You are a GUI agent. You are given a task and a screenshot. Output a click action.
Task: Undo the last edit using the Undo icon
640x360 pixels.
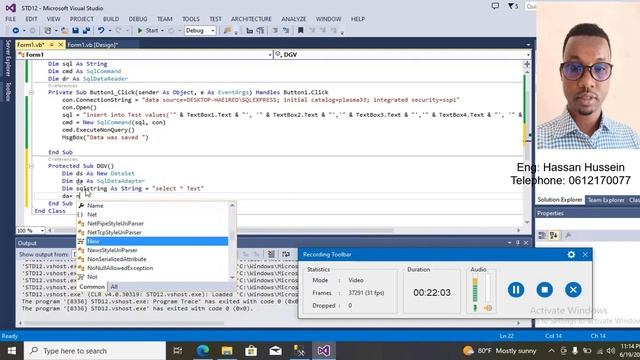coord(101,31)
